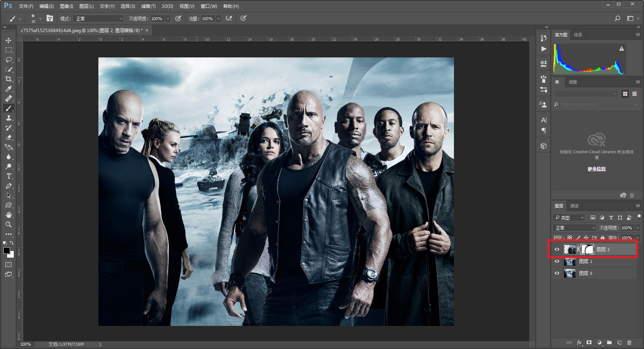Open the Layers panel options menu
The width and height of the screenshot is (644, 349).
click(638, 206)
